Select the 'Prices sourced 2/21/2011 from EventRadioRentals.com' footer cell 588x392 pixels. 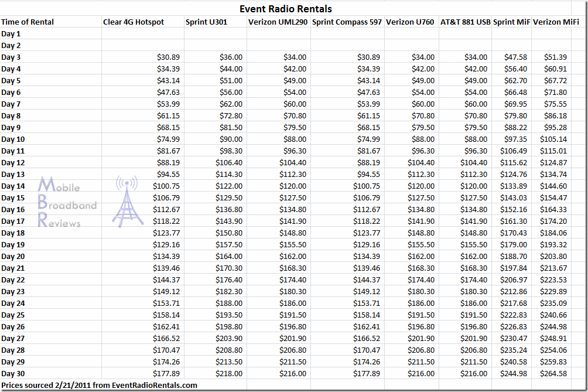(99, 385)
